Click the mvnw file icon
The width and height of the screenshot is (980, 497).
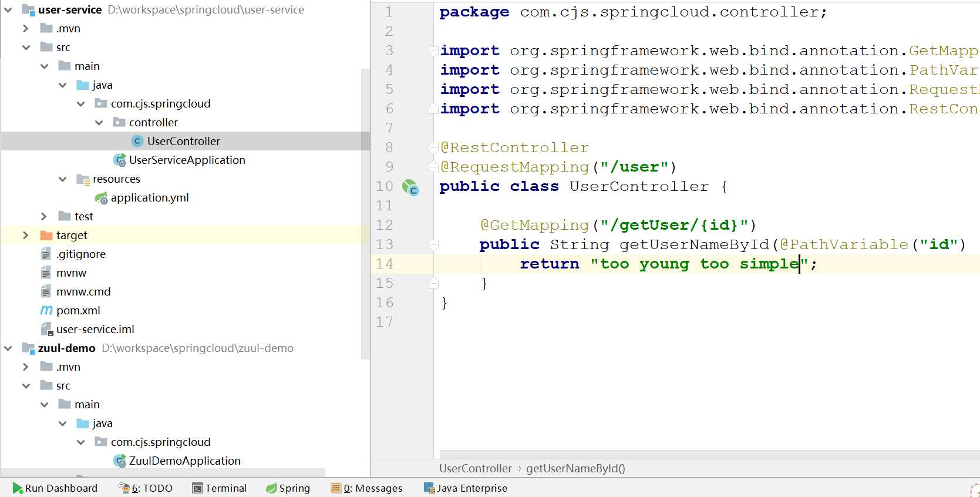tap(46, 273)
